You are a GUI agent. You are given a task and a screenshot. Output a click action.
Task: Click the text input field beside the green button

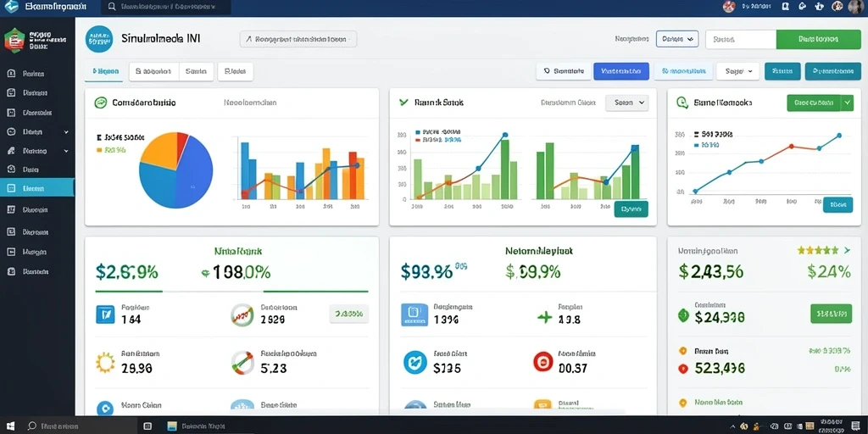click(741, 39)
